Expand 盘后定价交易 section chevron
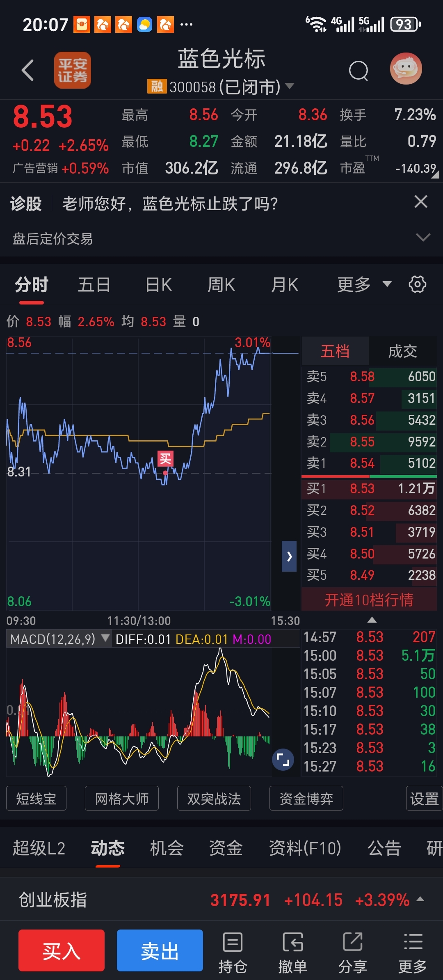The height and width of the screenshot is (980, 443). pos(423,238)
